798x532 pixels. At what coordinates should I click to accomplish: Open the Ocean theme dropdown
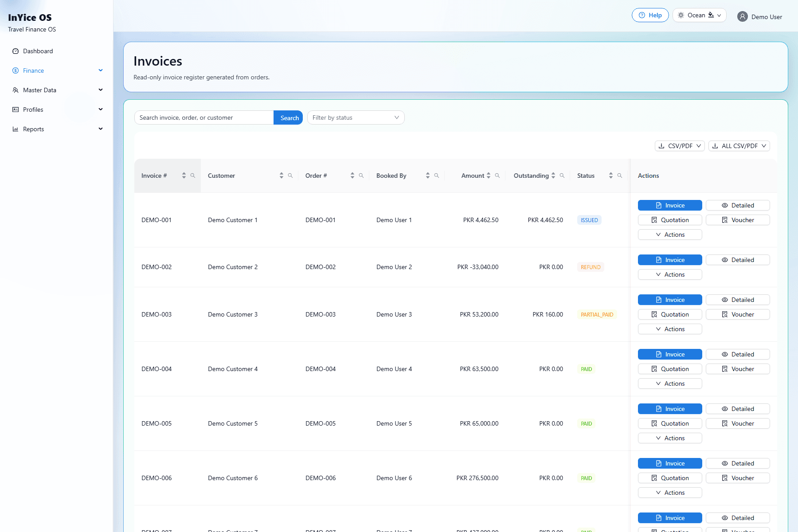[x=699, y=15]
